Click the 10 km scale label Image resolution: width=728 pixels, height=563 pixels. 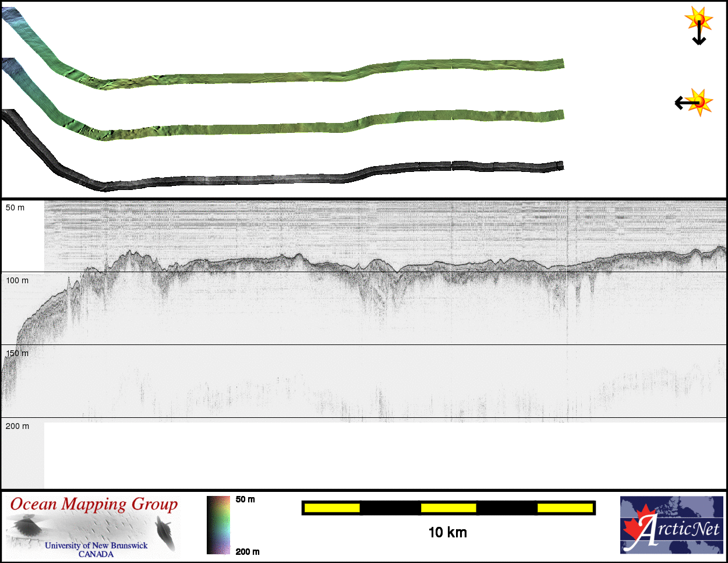(x=447, y=532)
